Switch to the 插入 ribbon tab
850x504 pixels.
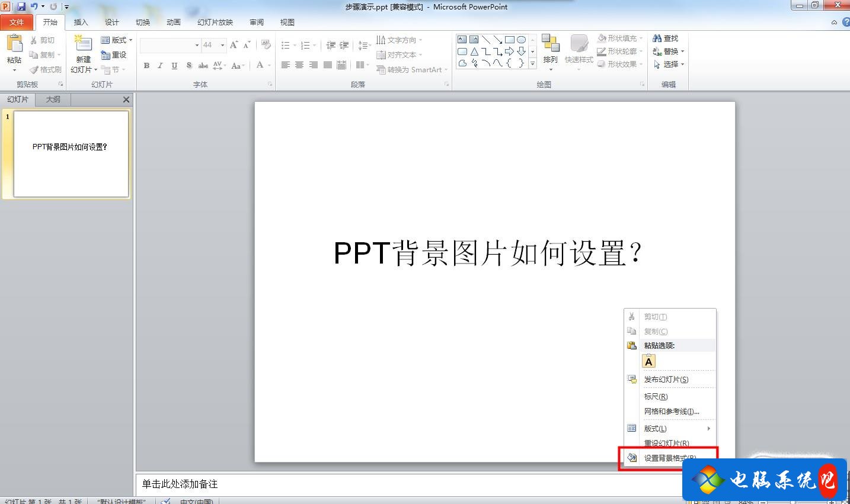pyautogui.click(x=81, y=22)
